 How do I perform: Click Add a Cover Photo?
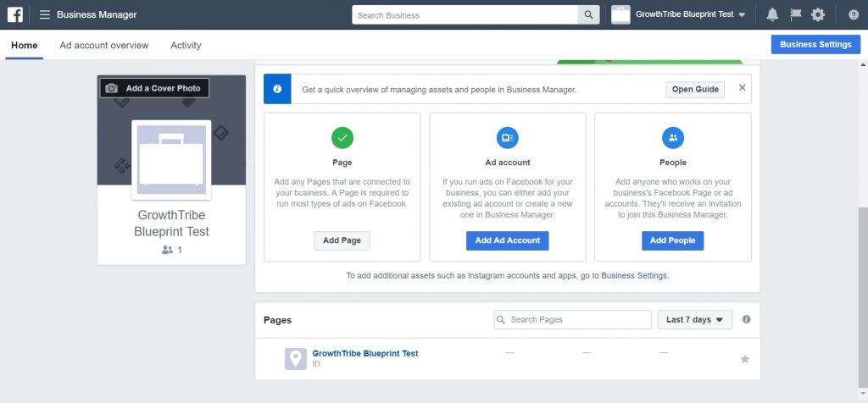point(154,88)
